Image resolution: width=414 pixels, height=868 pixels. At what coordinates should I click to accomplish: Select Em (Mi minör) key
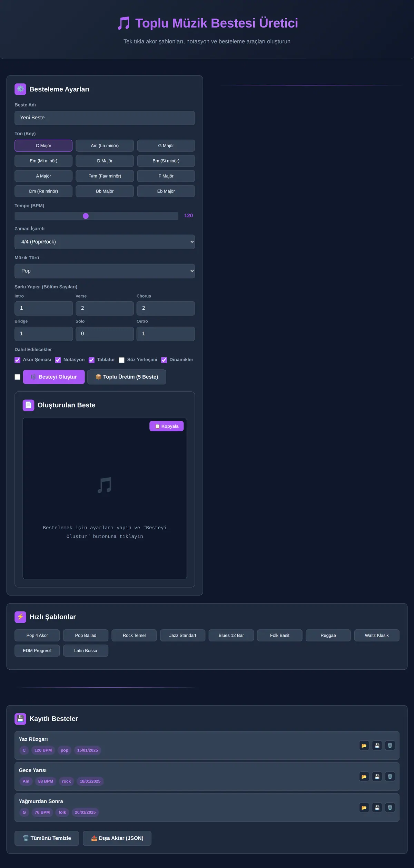(43, 161)
